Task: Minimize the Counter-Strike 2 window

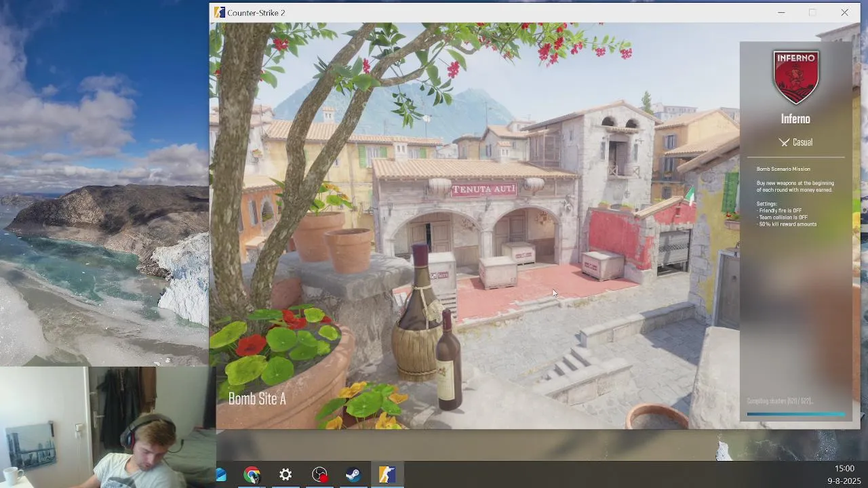Action: [x=781, y=12]
